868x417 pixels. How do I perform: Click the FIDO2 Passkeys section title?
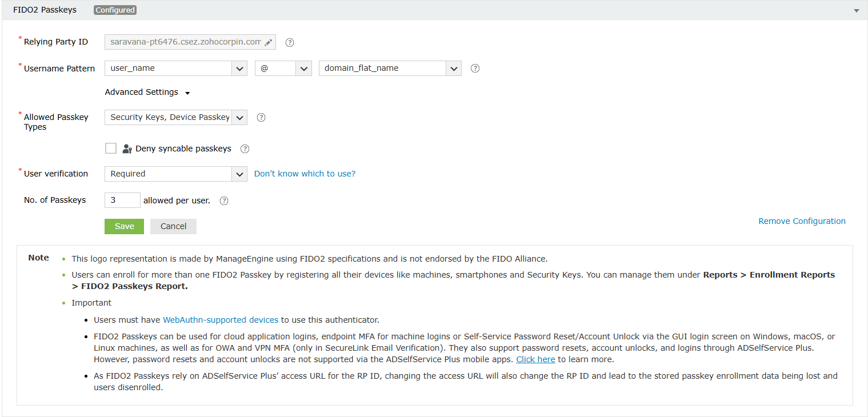pos(45,10)
